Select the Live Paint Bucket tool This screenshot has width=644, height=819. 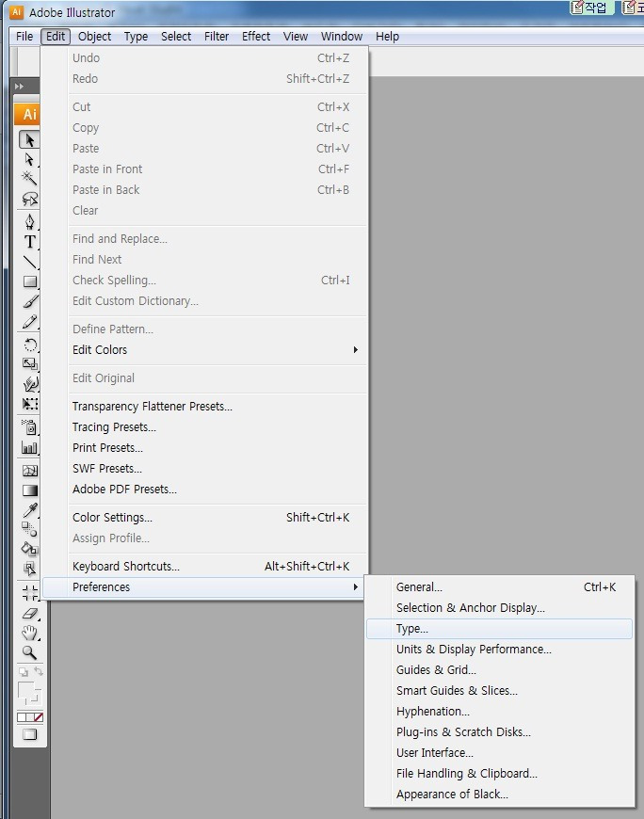(x=30, y=549)
